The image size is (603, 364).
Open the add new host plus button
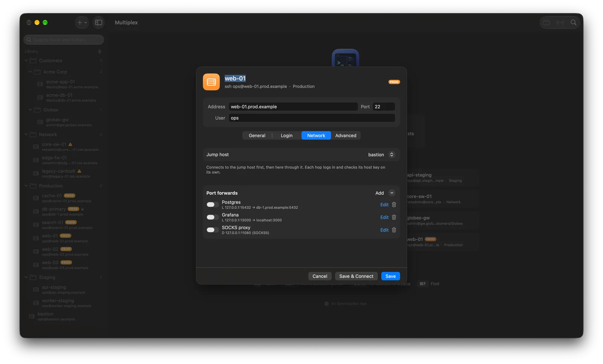(x=82, y=23)
